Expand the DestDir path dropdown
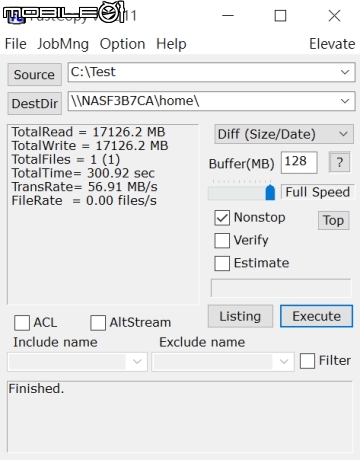 [x=345, y=101]
